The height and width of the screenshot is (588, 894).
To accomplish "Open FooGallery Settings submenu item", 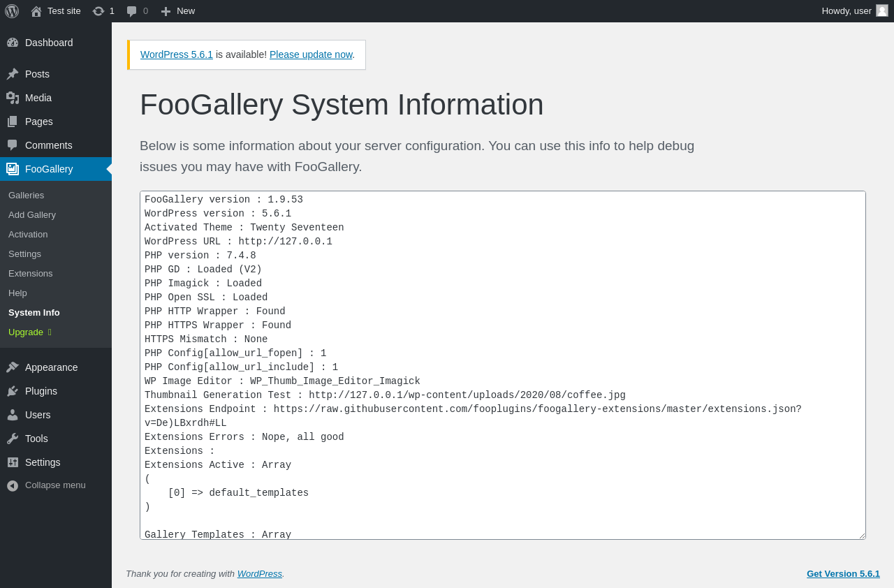I will pyautogui.click(x=56, y=253).
